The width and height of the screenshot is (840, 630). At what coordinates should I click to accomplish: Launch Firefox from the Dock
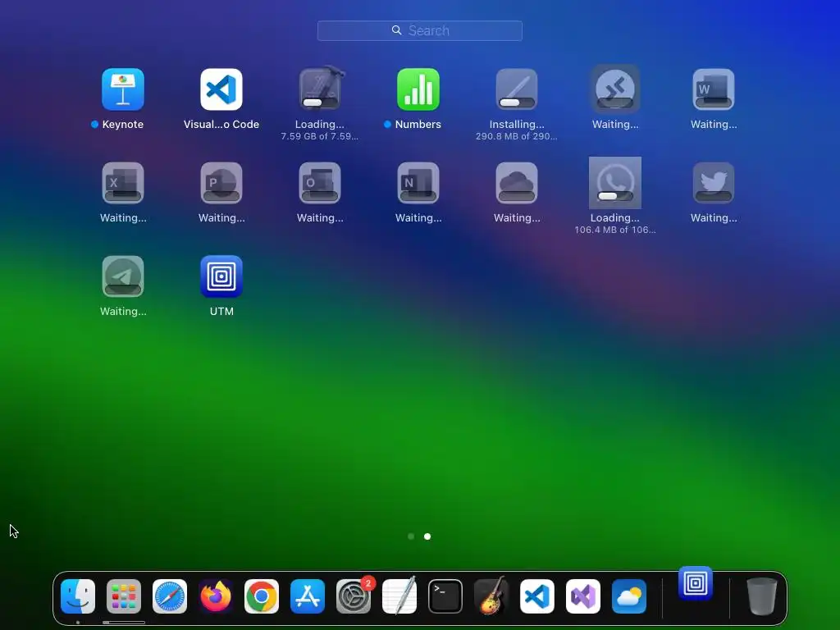point(216,596)
